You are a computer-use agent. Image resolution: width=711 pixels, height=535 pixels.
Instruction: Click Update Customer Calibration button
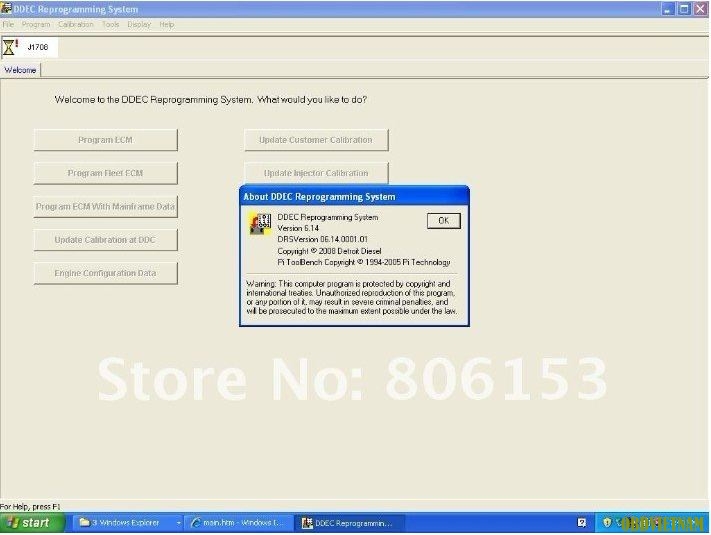[316, 140]
